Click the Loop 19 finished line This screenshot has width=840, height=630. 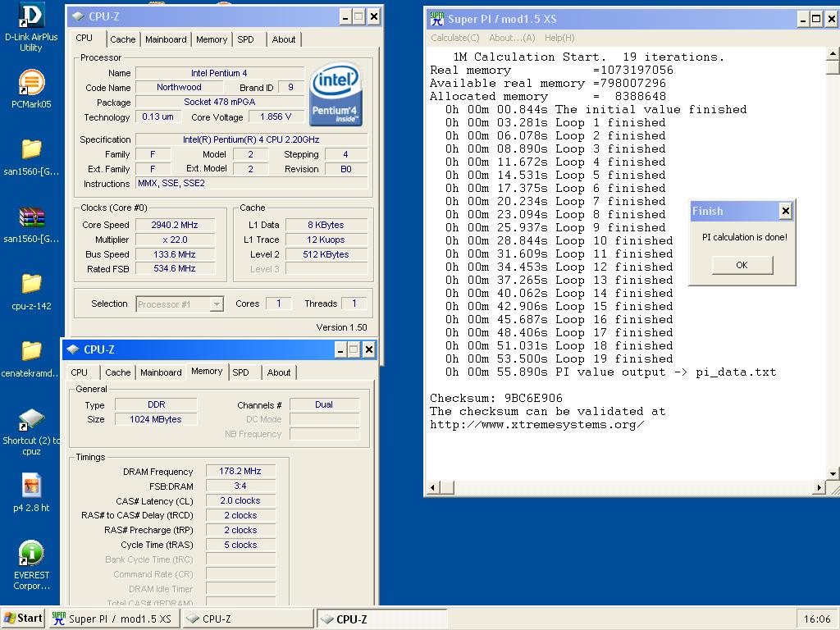(x=558, y=359)
